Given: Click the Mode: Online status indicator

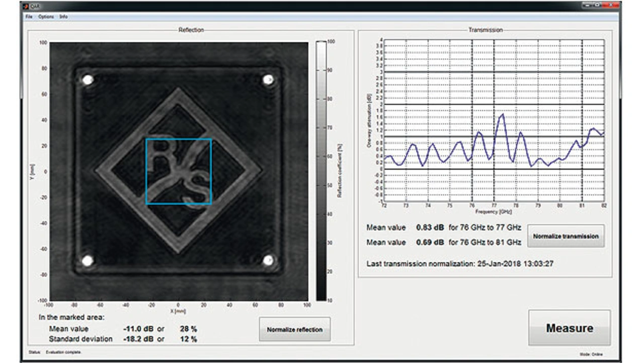Looking at the screenshot, I should 591,354.
